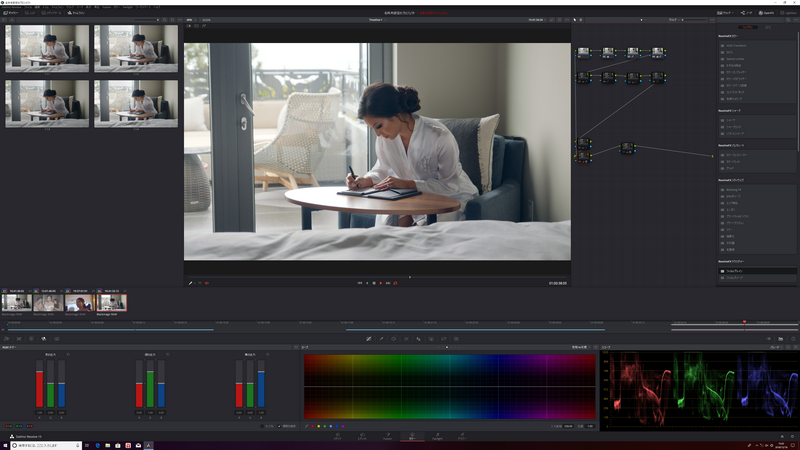
Task: Switch to the Fusion page tab
Action: click(387, 436)
